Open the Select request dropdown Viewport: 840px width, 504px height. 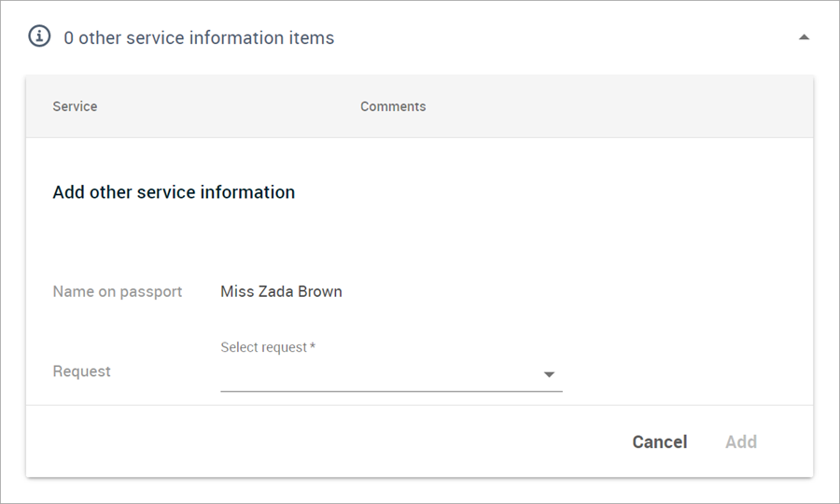(x=392, y=374)
